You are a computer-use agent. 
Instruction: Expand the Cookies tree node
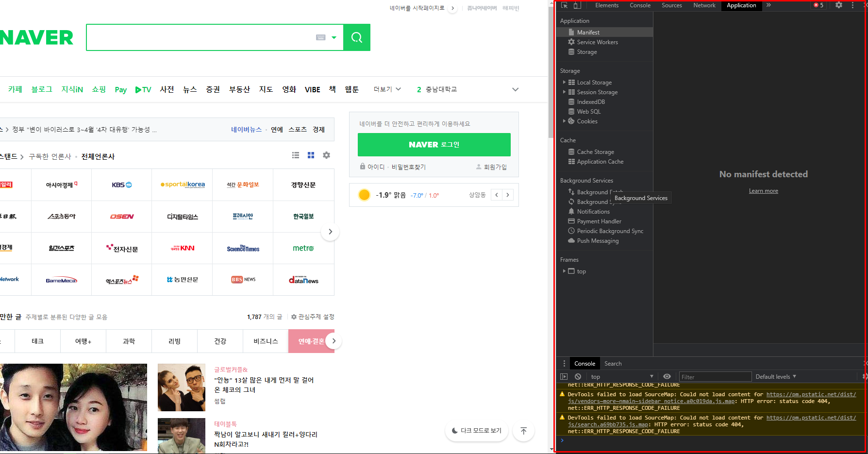(x=564, y=121)
